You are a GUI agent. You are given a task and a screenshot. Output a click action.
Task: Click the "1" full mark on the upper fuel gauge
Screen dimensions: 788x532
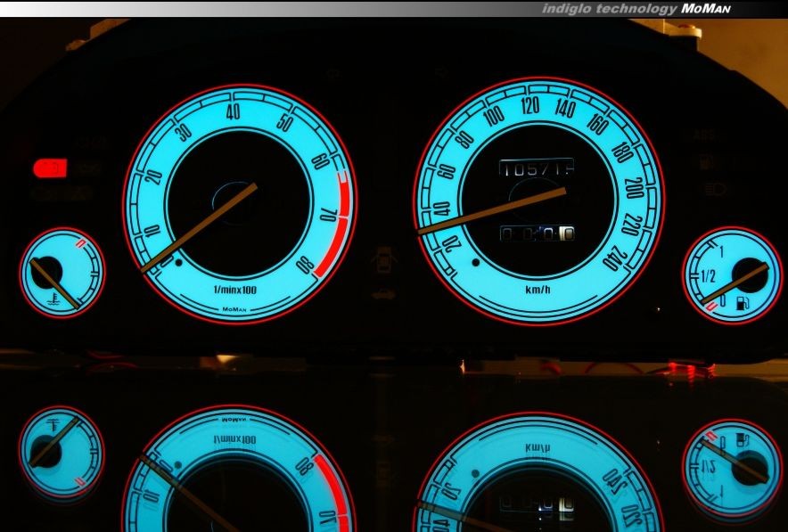tap(722, 251)
